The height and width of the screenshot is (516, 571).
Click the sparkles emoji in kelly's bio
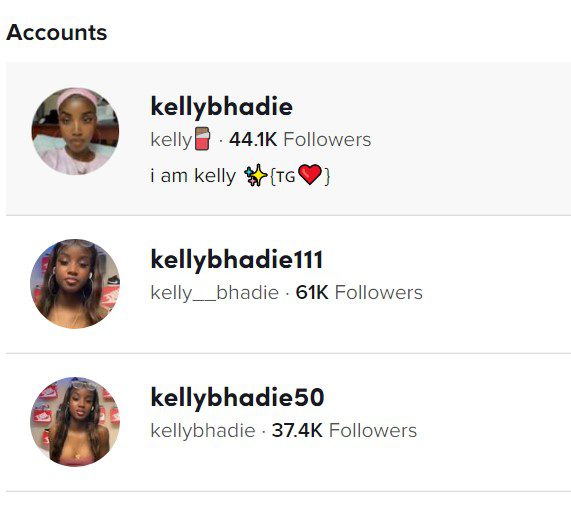point(256,175)
